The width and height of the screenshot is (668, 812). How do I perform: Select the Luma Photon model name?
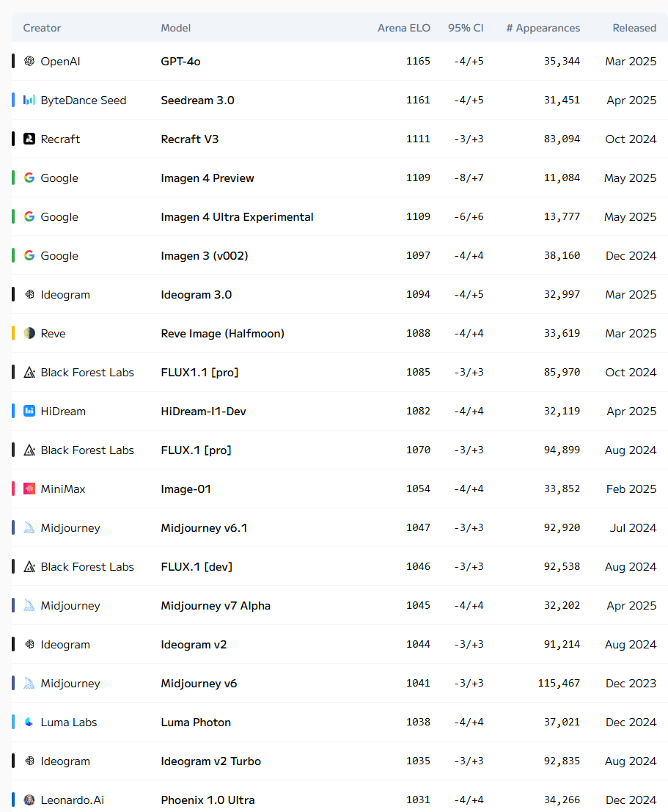(196, 722)
